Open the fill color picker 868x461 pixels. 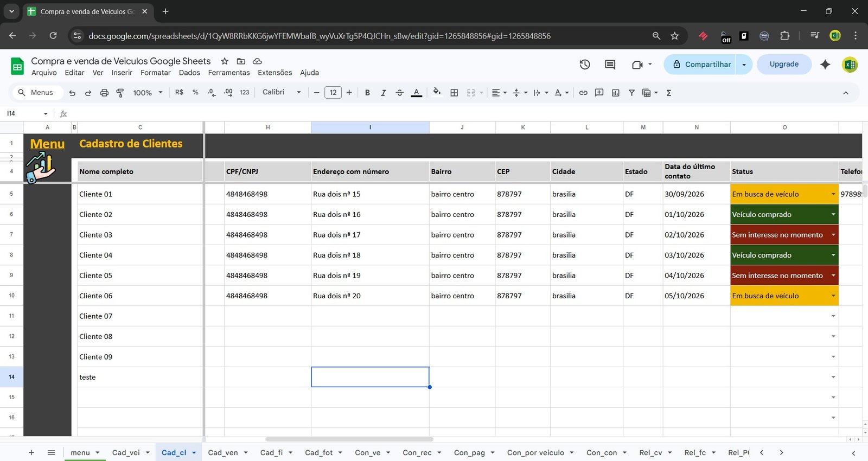(x=437, y=92)
